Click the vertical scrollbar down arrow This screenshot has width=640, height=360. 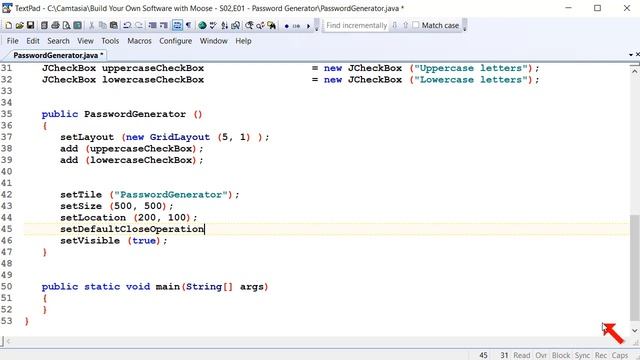click(634, 331)
